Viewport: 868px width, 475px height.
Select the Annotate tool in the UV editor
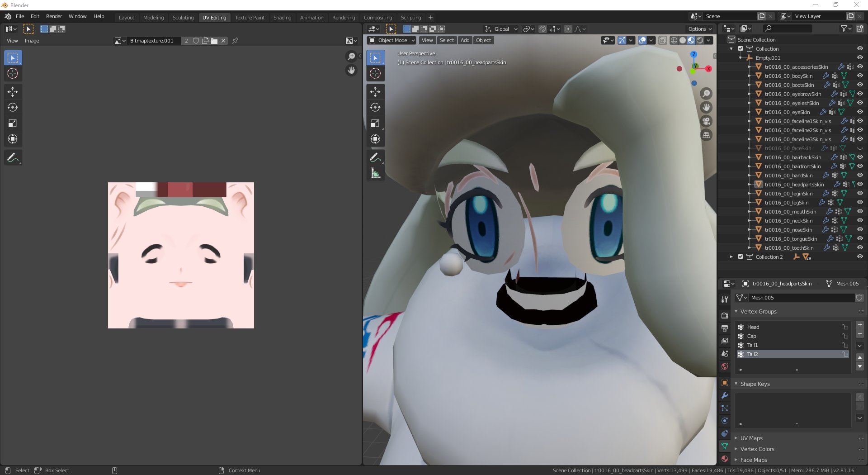(13, 157)
